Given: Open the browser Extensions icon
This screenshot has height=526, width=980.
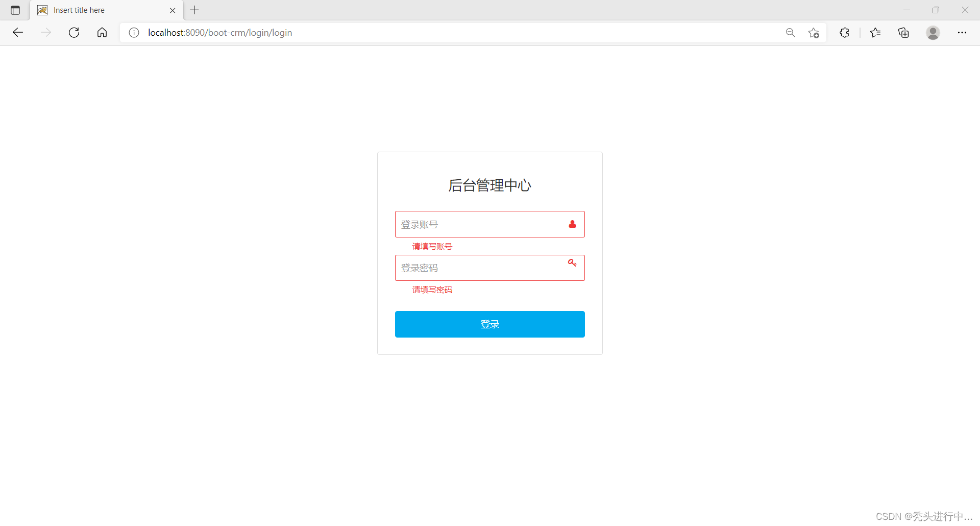Looking at the screenshot, I should point(844,32).
